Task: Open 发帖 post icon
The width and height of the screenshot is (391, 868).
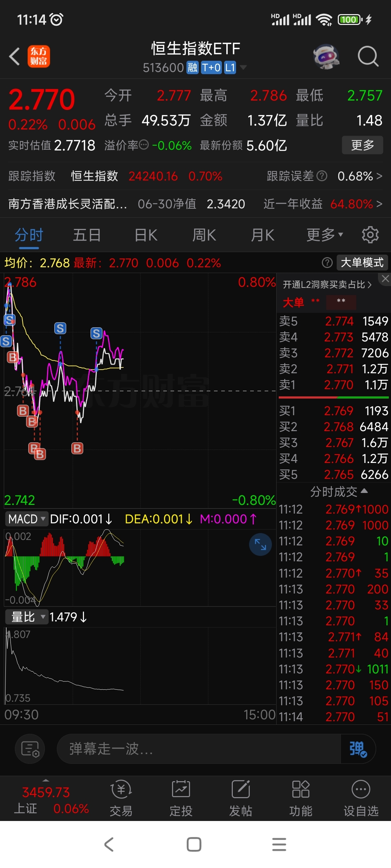Action: point(241,798)
